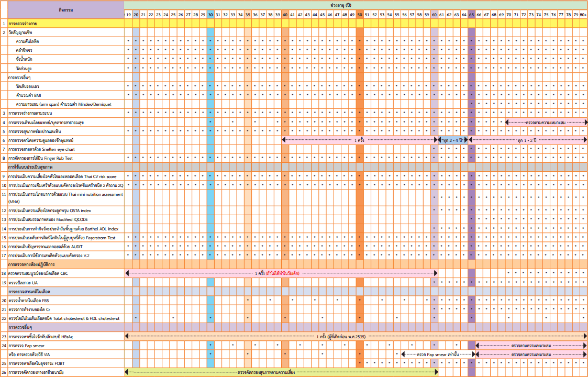
Task: Click the 'ทุก 1 - 2 ปี' band
Action: pyautogui.click(x=528, y=140)
